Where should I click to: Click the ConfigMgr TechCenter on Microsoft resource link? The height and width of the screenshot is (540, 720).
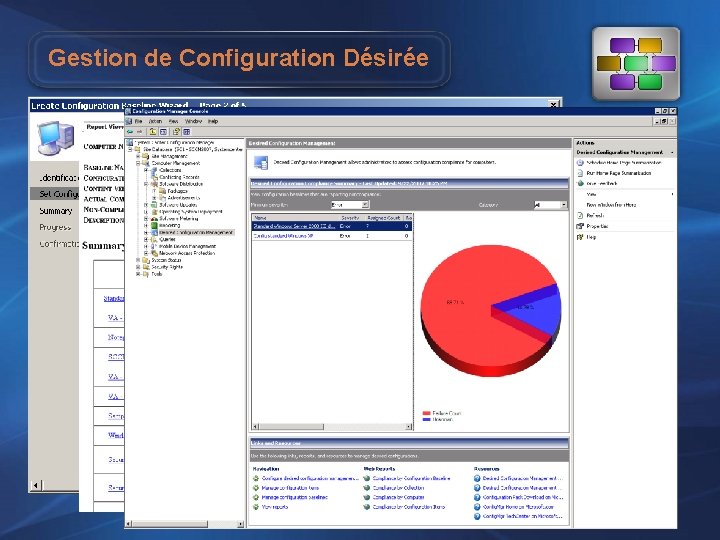pyautogui.click(x=523, y=516)
